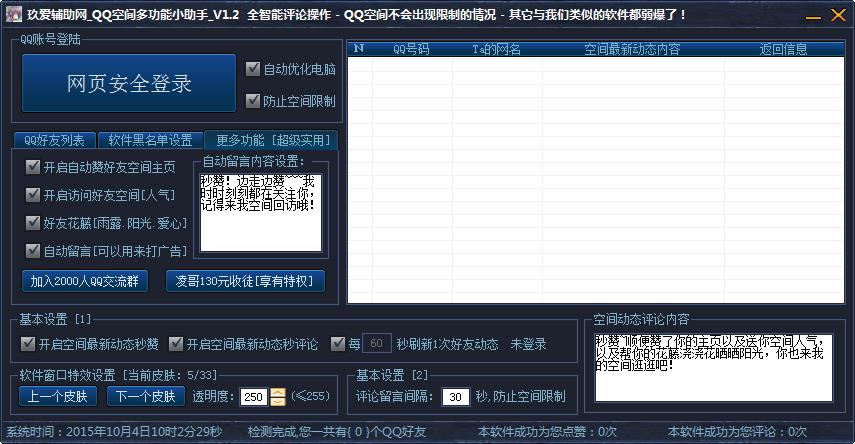Click the QQ号码 column header
The width and height of the screenshot is (855, 444).
[410, 48]
